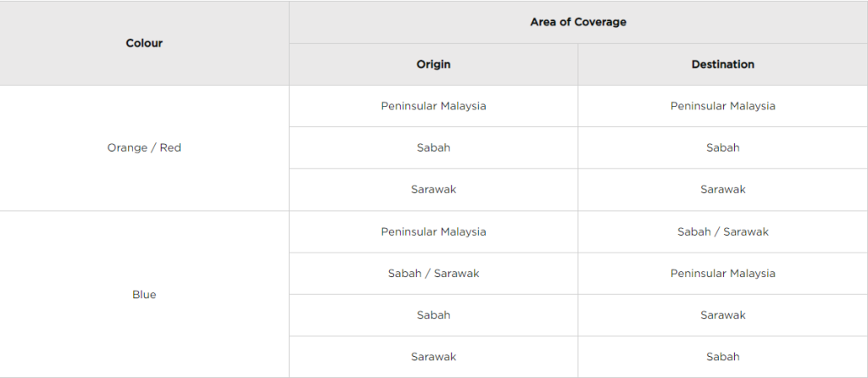Image resolution: width=868 pixels, height=378 pixels.
Task: Select Destination "Sabah" whose origin is Sarawak
Action: [722, 357]
